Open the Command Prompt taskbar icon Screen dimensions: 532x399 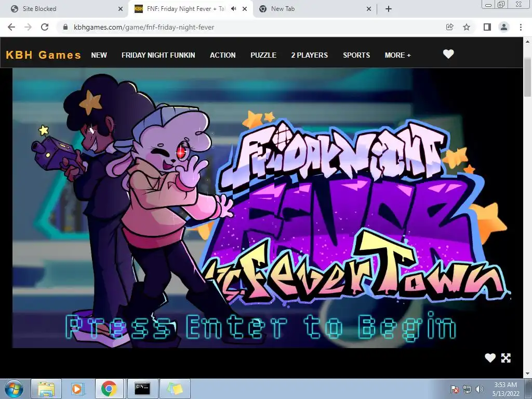[142, 389]
